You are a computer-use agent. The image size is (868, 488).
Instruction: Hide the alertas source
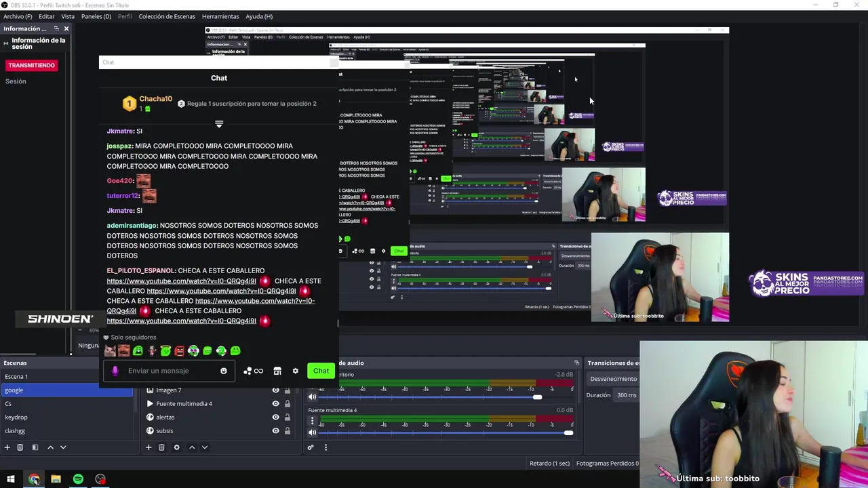275,417
